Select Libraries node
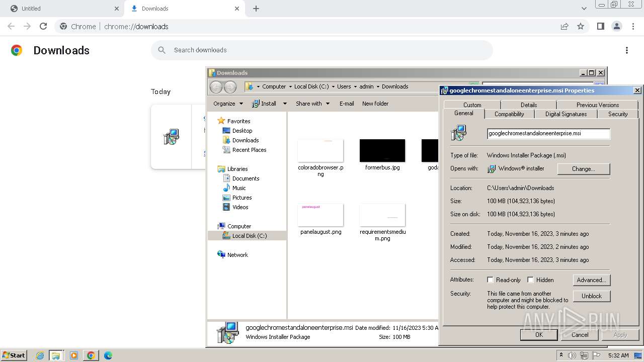 click(237, 169)
